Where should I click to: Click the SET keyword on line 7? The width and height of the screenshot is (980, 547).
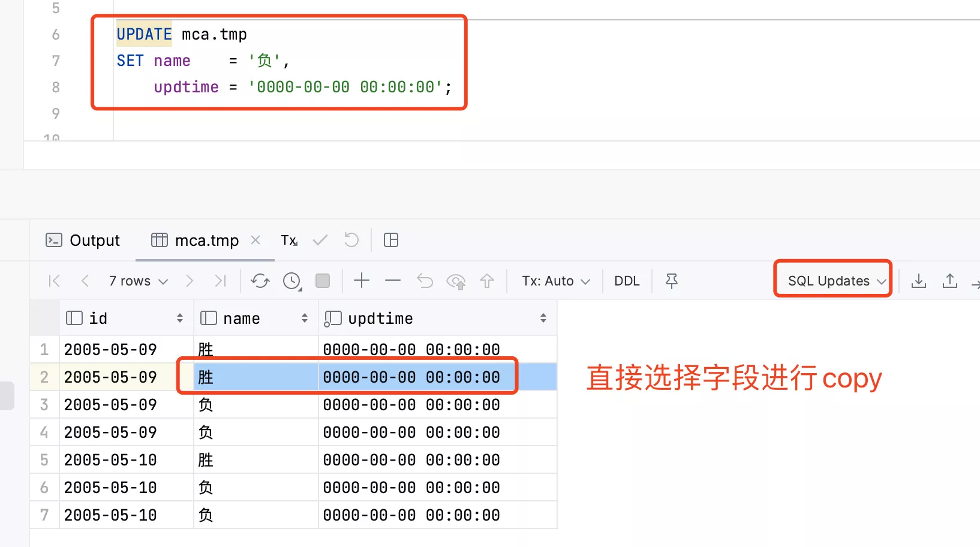click(x=130, y=61)
